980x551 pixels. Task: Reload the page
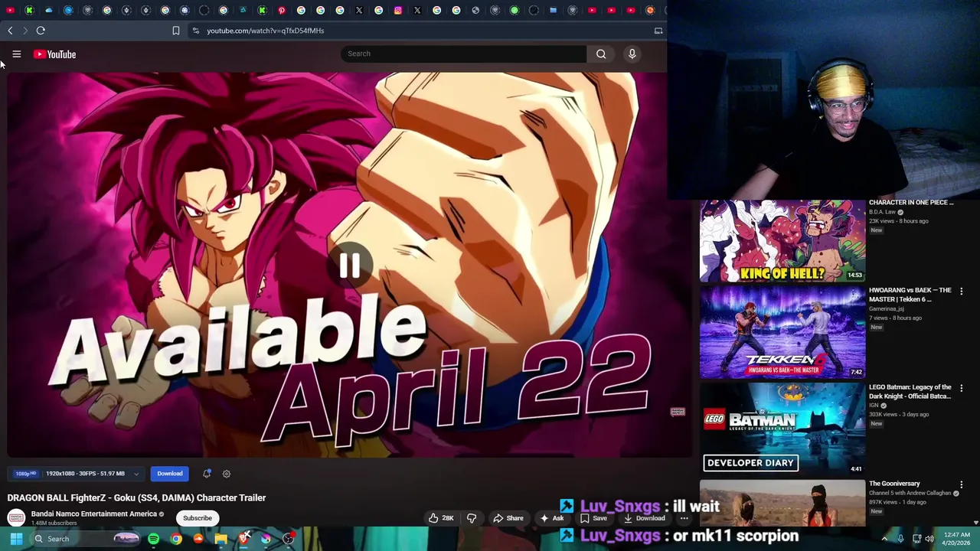[41, 31]
